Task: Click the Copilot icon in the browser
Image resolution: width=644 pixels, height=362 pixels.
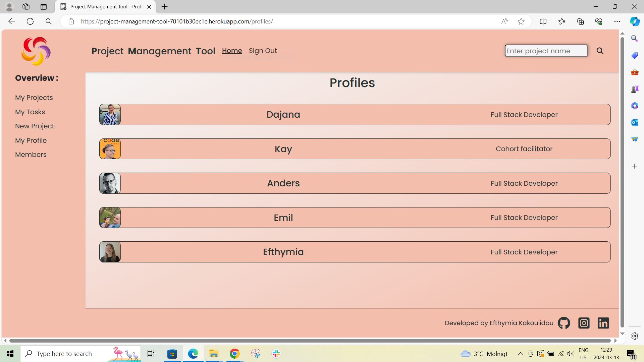Action: [x=634, y=21]
